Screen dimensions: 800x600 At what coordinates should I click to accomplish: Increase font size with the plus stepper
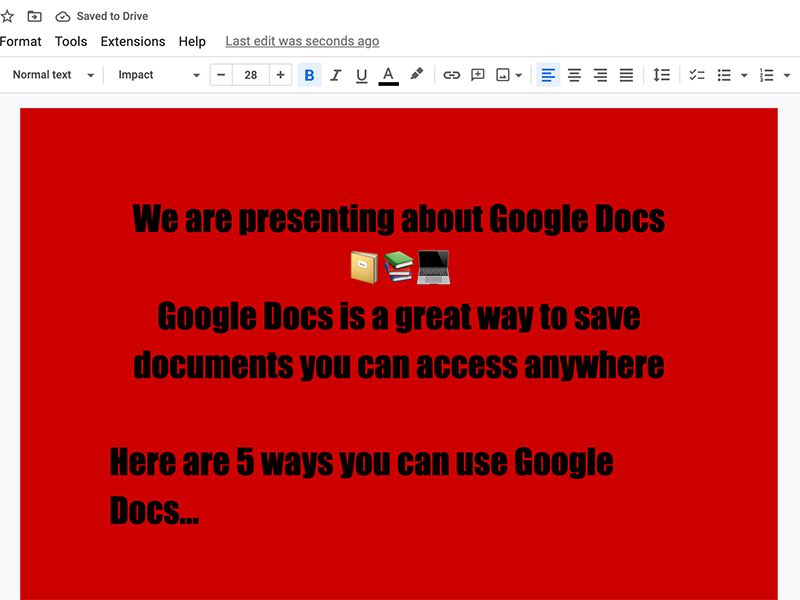coord(279,74)
